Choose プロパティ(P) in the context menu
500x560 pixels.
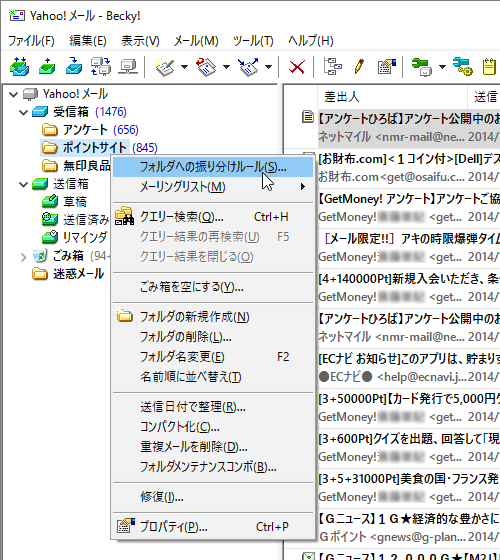point(213,527)
